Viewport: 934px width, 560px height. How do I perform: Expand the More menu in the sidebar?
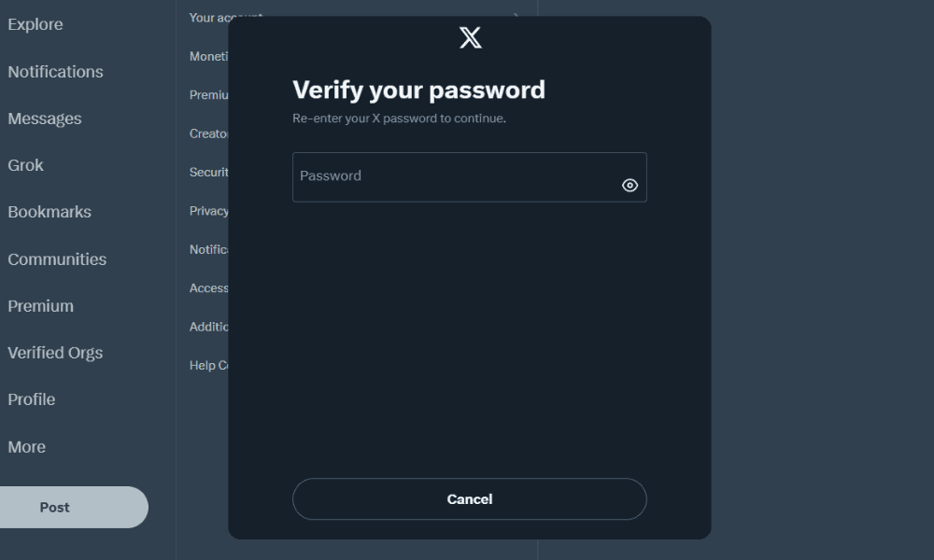point(27,447)
